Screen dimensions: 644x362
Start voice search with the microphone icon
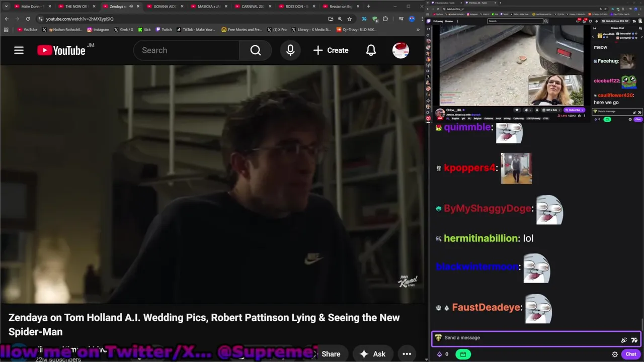point(290,50)
